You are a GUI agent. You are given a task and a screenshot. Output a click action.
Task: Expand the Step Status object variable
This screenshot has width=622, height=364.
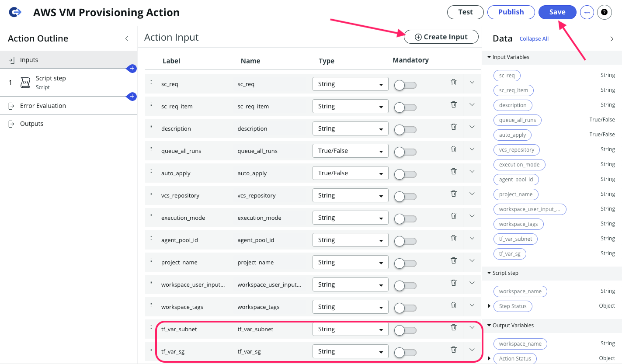coord(489,306)
